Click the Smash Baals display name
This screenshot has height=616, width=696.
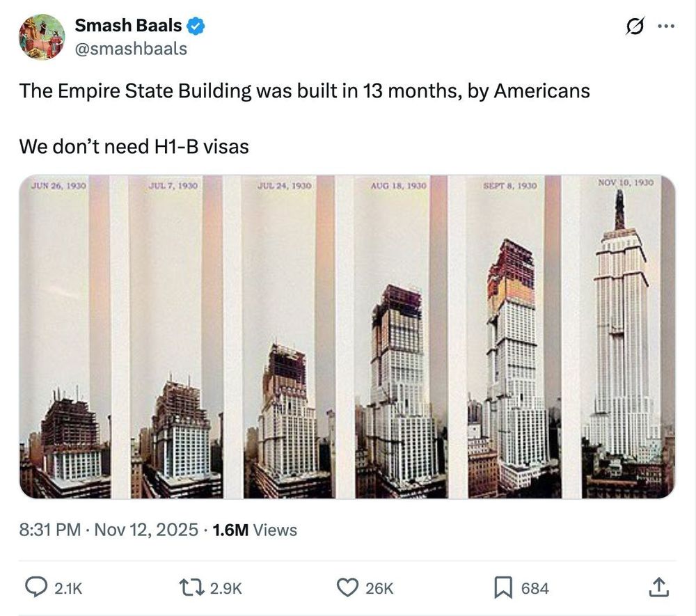click(129, 25)
